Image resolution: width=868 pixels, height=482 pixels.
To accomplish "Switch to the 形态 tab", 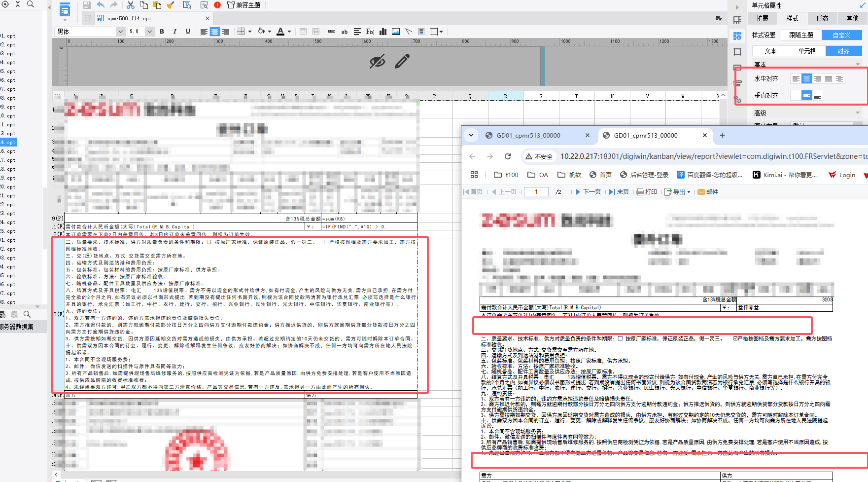I will tap(823, 18).
